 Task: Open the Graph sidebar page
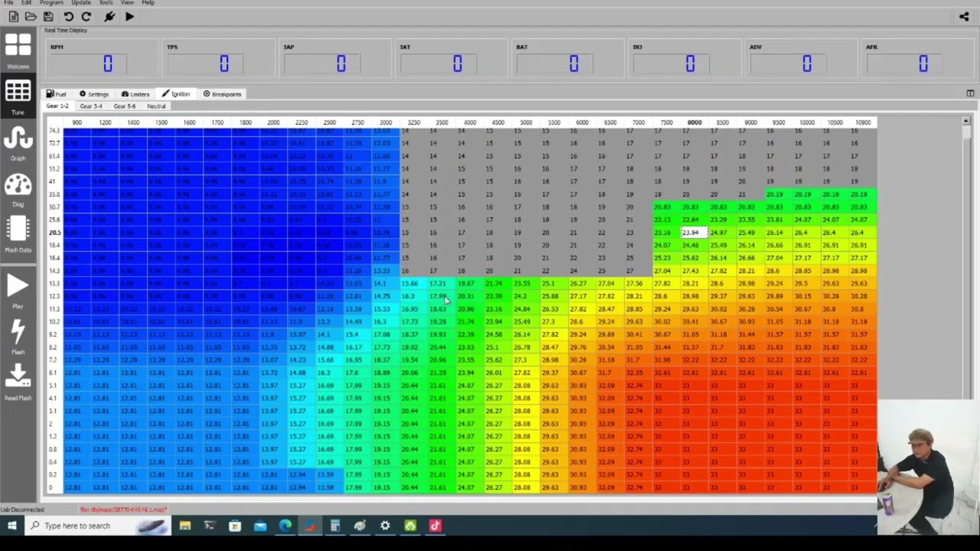(x=18, y=142)
